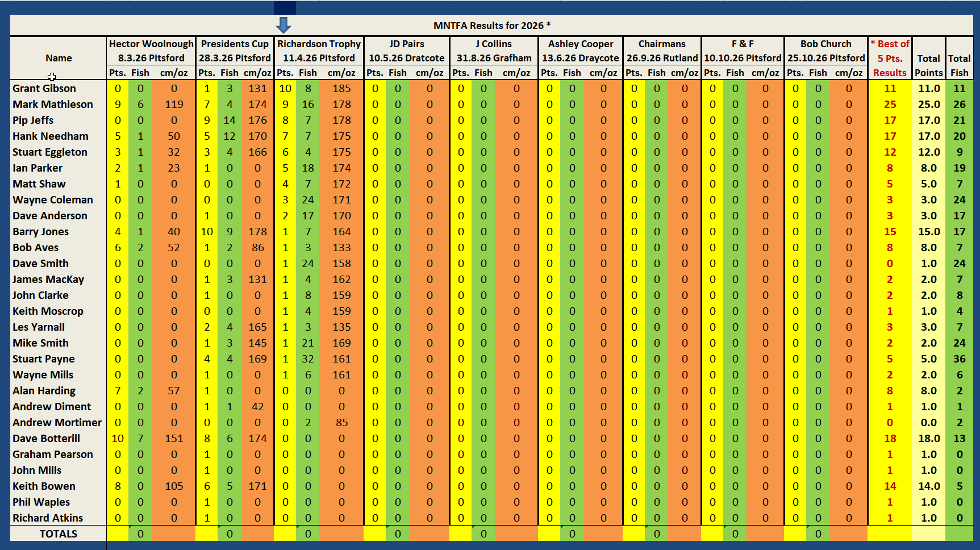This screenshot has width=980, height=550.
Task: Click the TOTALS row label cell
Action: 59,534
